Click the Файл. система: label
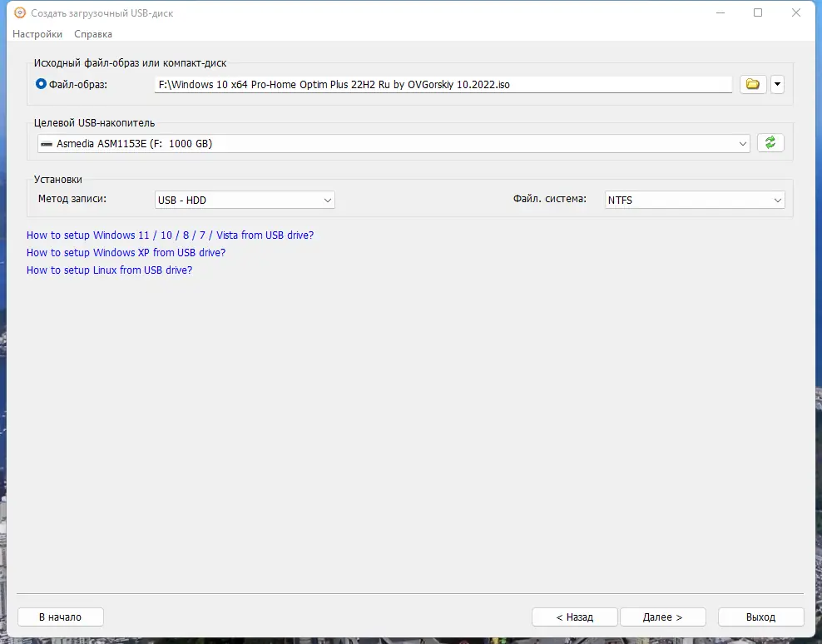This screenshot has height=644, width=822. [549, 199]
